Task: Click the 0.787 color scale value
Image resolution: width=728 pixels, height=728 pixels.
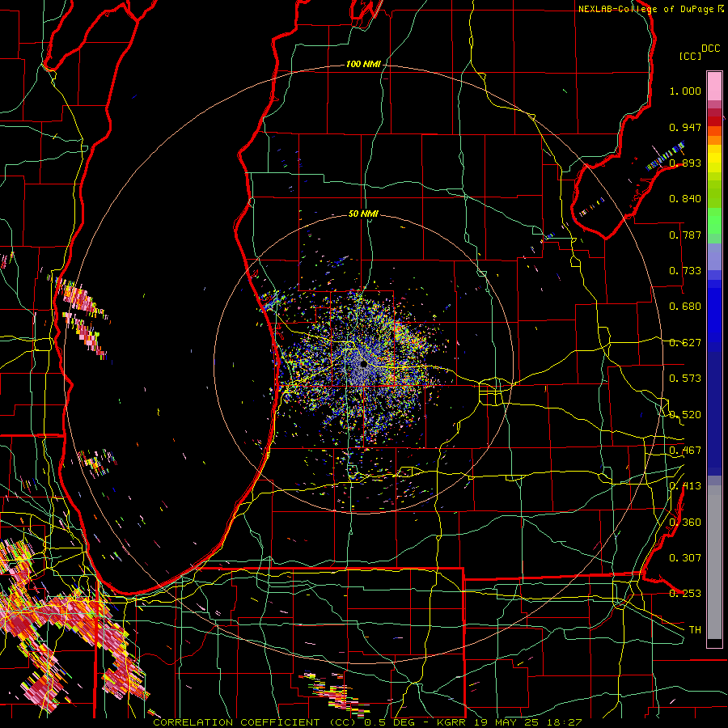Action: [x=685, y=235]
